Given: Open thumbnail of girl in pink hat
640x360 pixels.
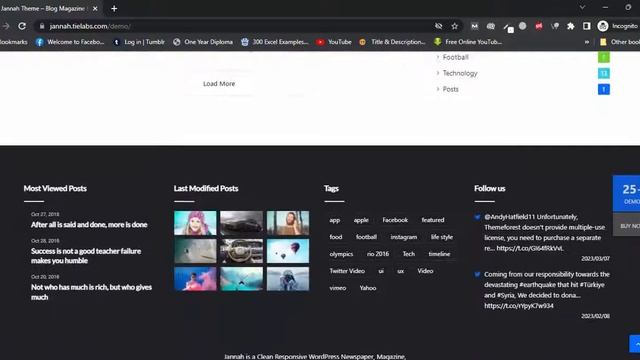Looking at the screenshot, I should (195, 223).
